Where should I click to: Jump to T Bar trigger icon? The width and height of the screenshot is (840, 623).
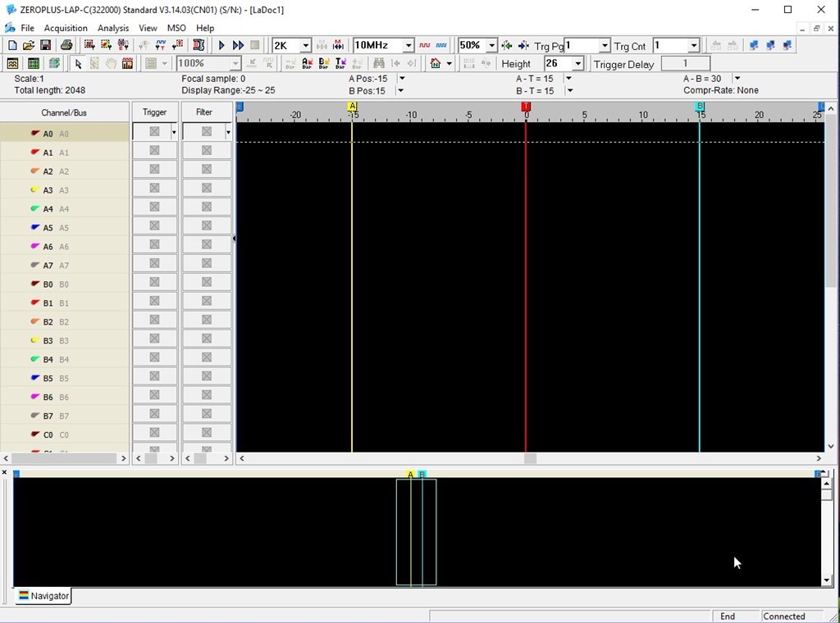click(340, 64)
